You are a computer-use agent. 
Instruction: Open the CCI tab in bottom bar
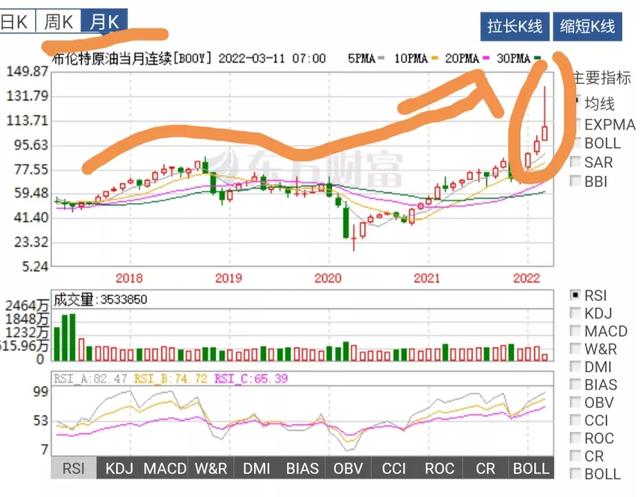tap(394, 468)
